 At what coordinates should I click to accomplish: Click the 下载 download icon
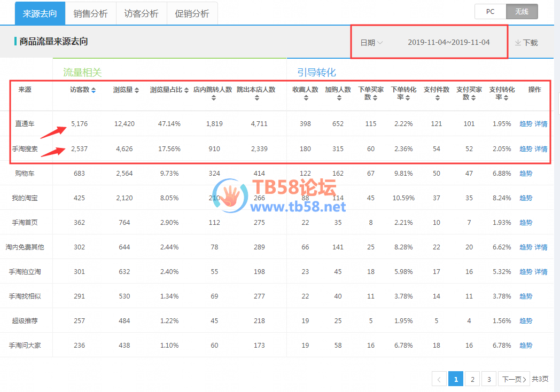click(x=518, y=43)
